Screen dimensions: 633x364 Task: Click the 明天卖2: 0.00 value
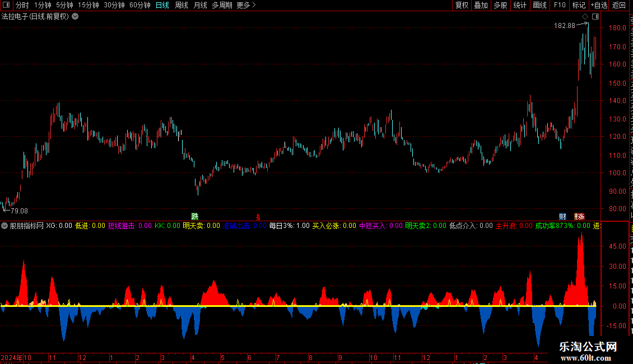click(426, 226)
